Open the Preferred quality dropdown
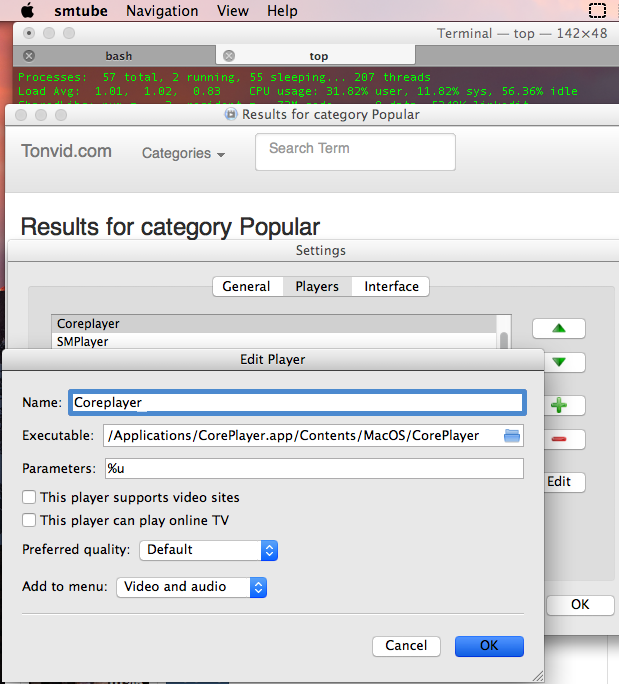This screenshot has width=619, height=684. pyautogui.click(x=209, y=550)
